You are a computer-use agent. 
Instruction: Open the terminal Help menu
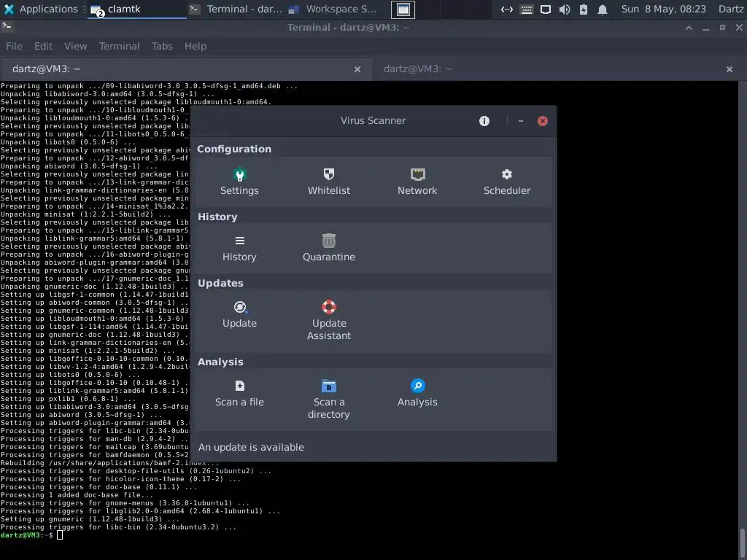pyautogui.click(x=196, y=46)
